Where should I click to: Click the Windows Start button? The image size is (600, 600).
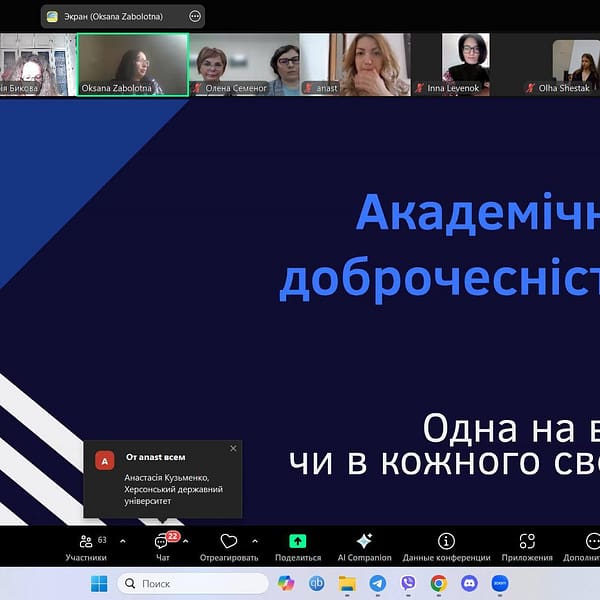[x=99, y=583]
